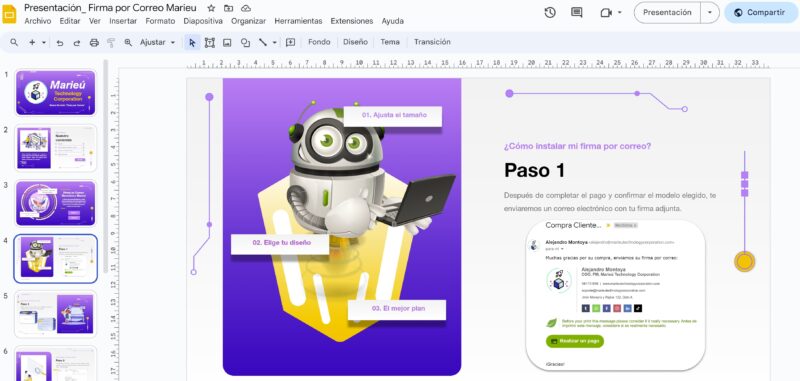
Task: Click the Transición toolbar button
Action: pyautogui.click(x=432, y=42)
